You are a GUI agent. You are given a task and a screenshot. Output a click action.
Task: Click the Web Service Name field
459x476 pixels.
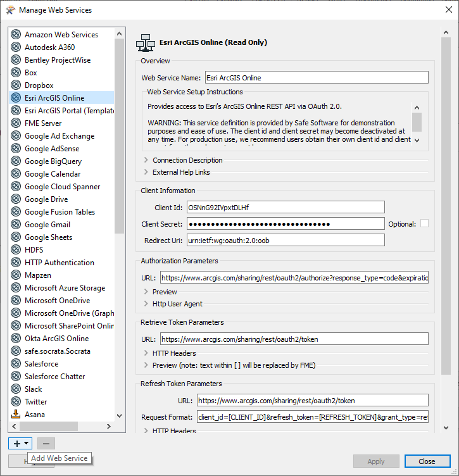pos(317,77)
